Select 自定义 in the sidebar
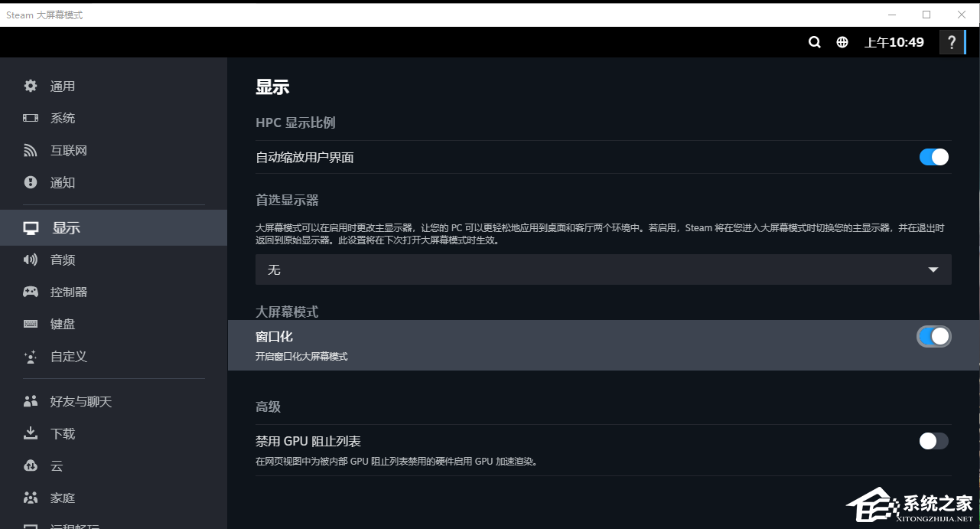Image resolution: width=980 pixels, height=529 pixels. tap(113, 356)
